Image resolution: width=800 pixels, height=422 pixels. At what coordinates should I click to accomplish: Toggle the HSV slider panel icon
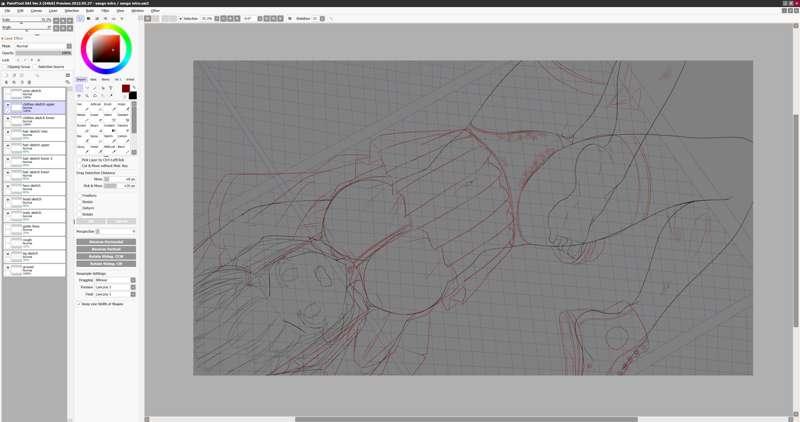pyautogui.click(x=97, y=18)
